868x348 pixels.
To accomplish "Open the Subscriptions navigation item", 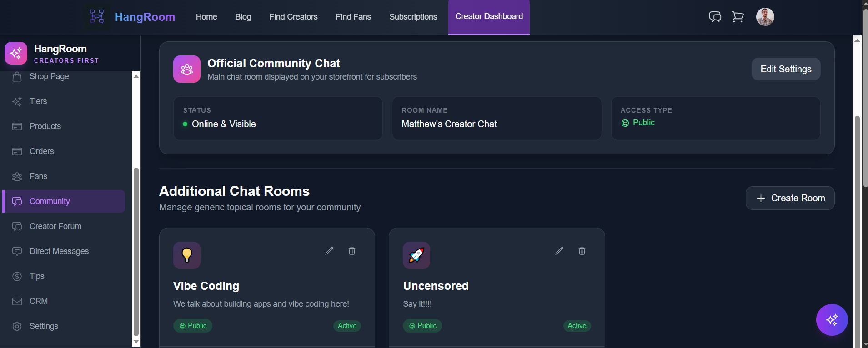I will click(413, 16).
